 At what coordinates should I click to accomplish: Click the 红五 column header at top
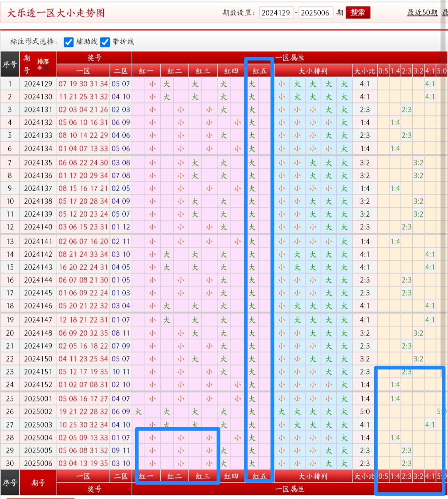click(260, 71)
